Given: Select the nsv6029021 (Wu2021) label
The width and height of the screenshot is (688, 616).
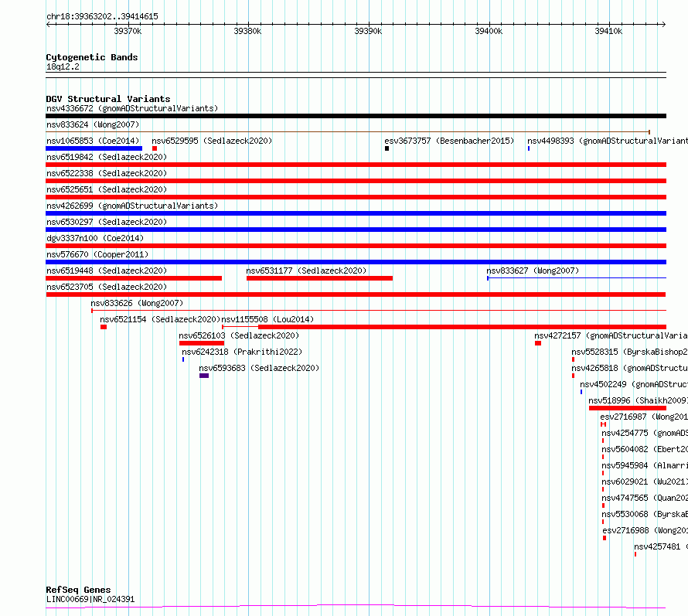Looking at the screenshot, I should [645, 482].
